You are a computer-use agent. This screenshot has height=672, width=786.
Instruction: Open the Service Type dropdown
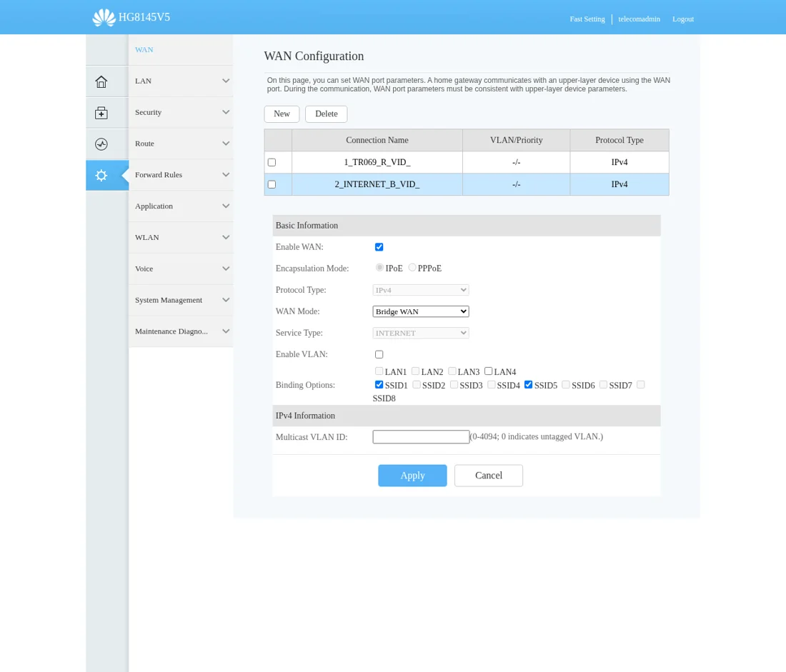coord(421,333)
